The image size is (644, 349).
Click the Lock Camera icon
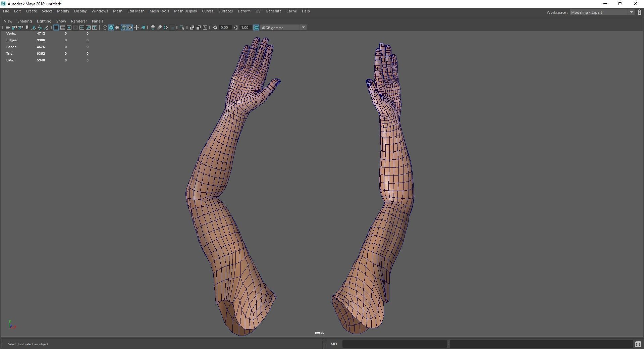tap(14, 28)
